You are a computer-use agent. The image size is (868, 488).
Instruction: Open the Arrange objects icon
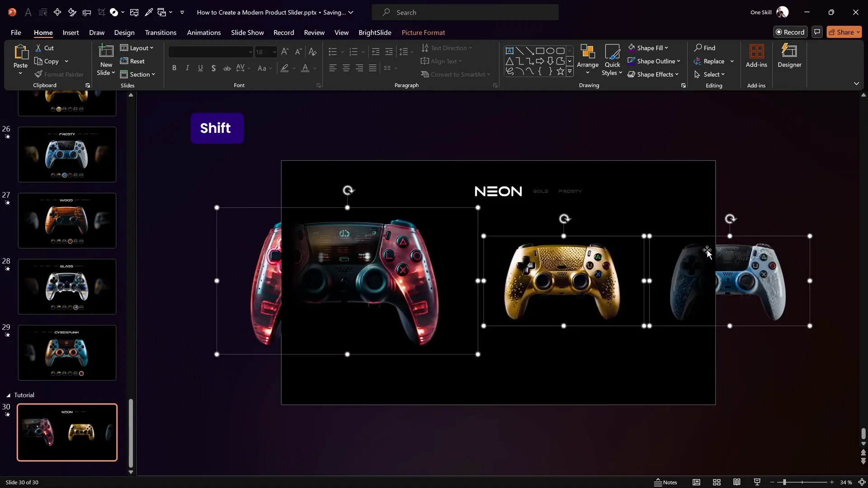click(x=588, y=52)
